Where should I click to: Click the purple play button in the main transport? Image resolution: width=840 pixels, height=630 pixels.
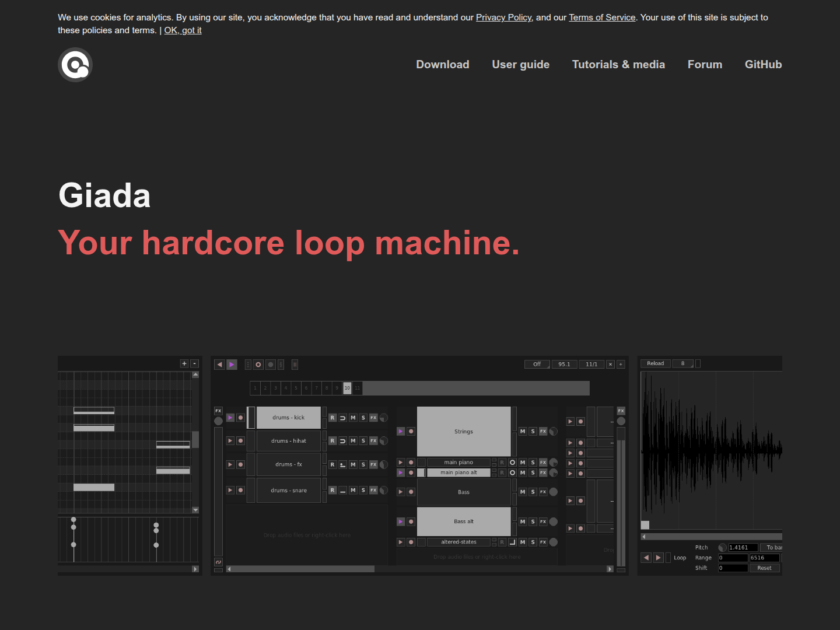coord(232,365)
